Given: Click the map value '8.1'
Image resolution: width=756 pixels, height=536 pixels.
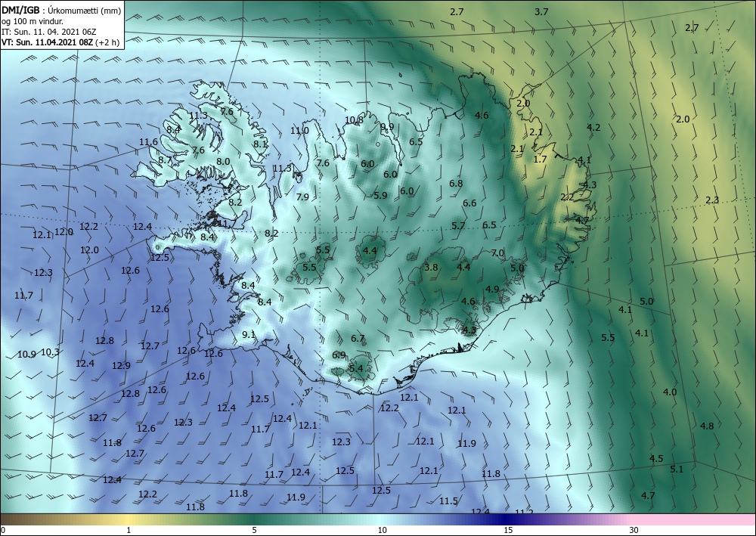Looking at the screenshot, I should point(261,144).
